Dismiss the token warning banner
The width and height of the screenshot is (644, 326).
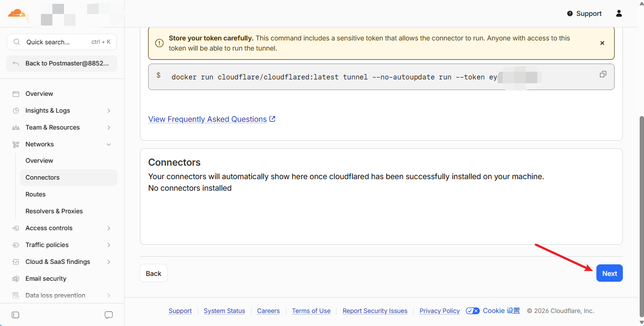[x=602, y=43]
